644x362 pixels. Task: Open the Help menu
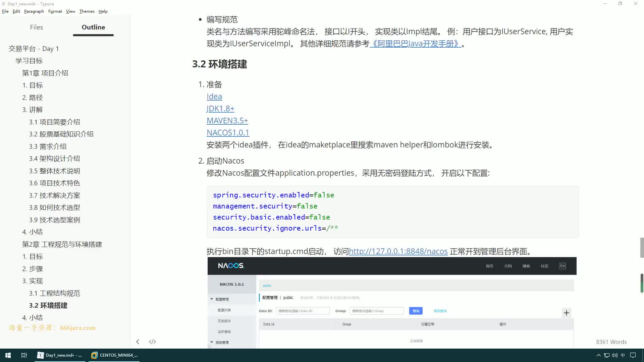click(103, 11)
